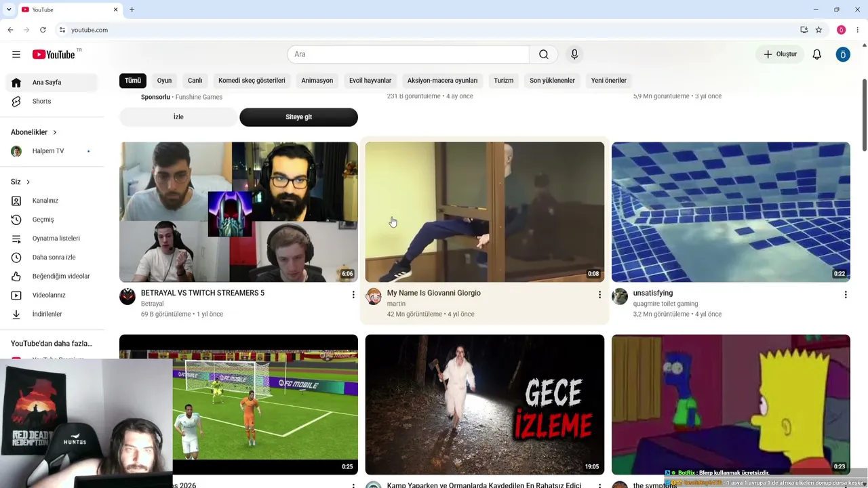Viewport: 868px width, 488px height.
Task: Close the YouTube browser tab
Action: click(x=115, y=9)
